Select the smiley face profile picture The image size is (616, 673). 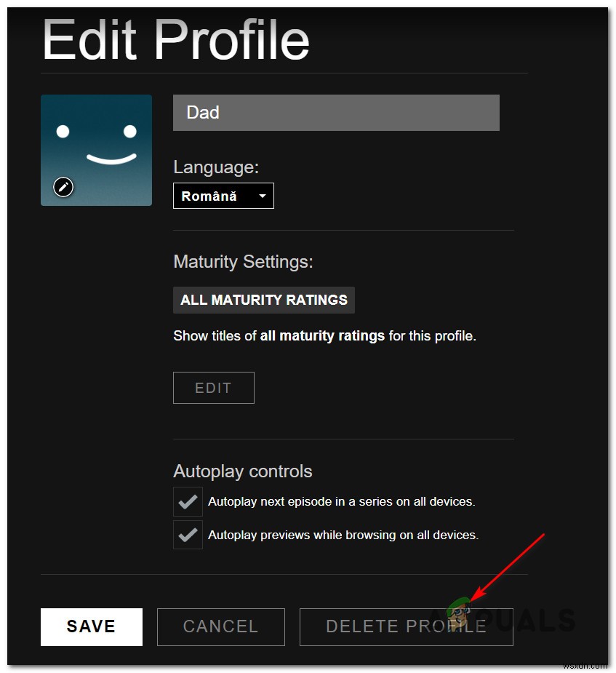(96, 149)
